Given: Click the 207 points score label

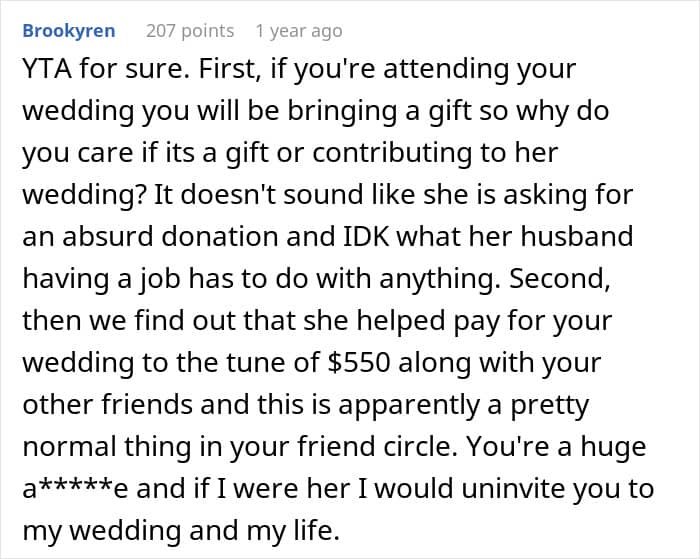Looking at the screenshot, I should [190, 31].
